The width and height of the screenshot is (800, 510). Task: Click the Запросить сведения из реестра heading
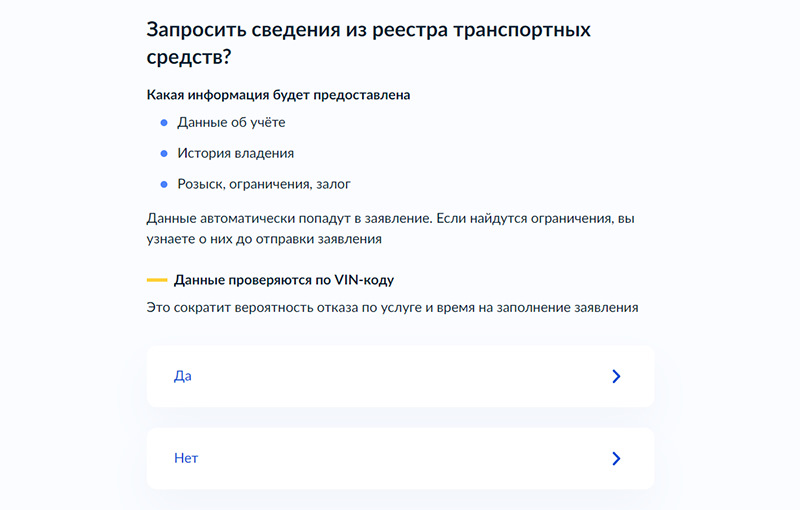368,43
